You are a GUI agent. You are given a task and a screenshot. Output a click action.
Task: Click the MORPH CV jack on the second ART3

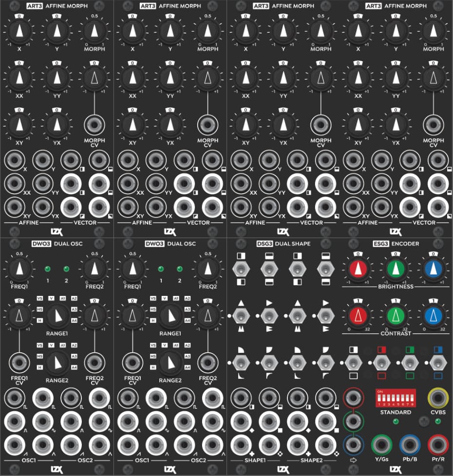(x=208, y=125)
